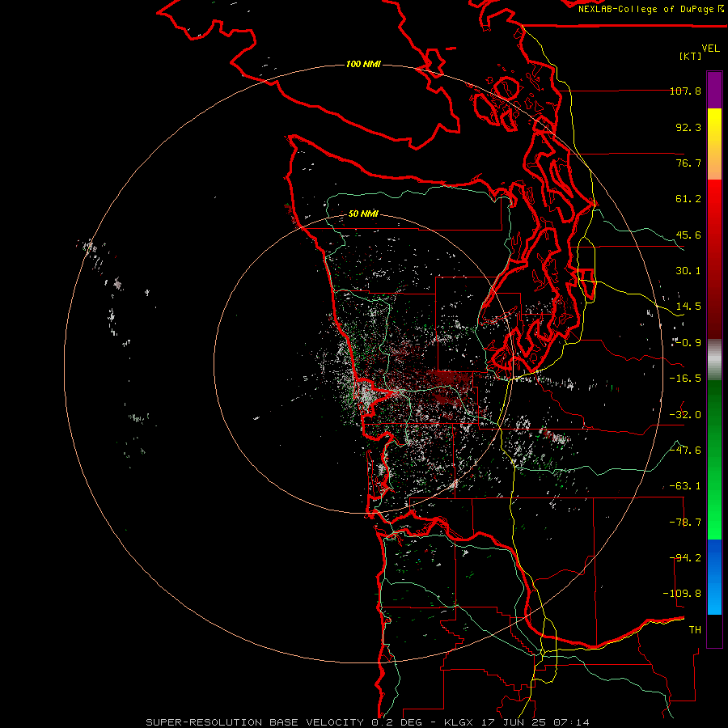
Task: Click the NEXLAB-College of DuPage label
Action: pos(651,9)
